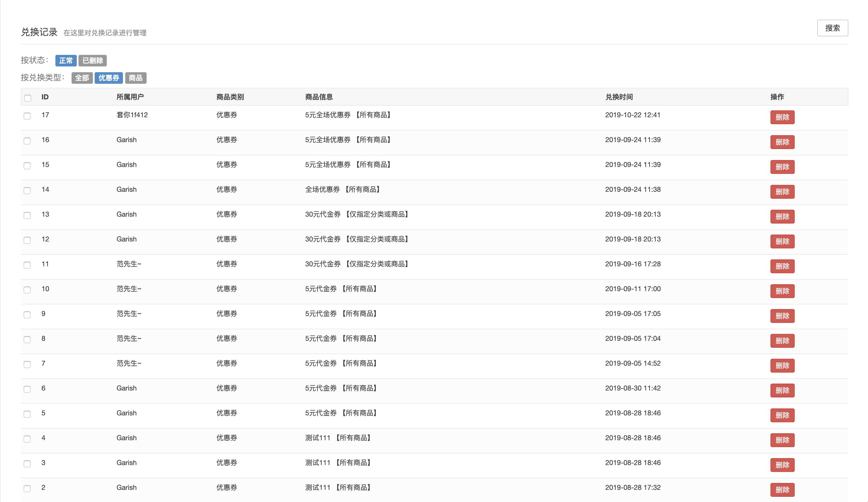Click the time 2019-08-28 17:32
This screenshot has height=502, width=868.
tap(633, 487)
